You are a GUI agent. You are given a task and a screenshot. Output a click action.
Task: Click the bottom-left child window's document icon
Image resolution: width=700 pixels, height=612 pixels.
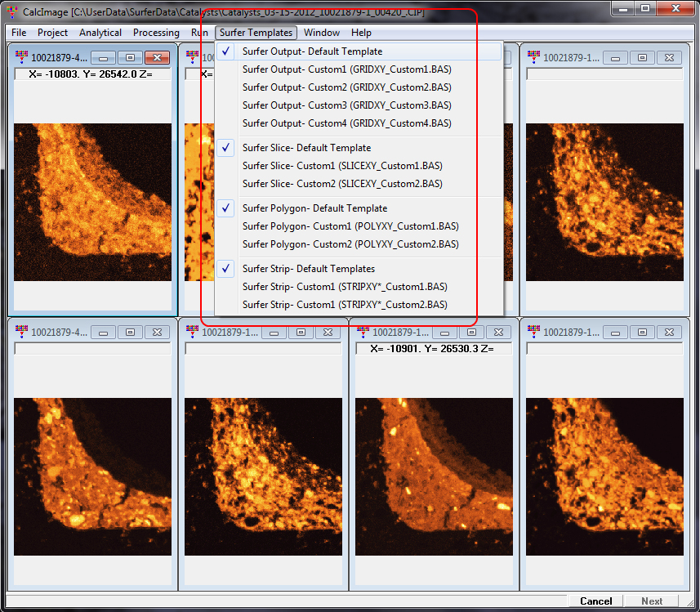(x=21, y=332)
